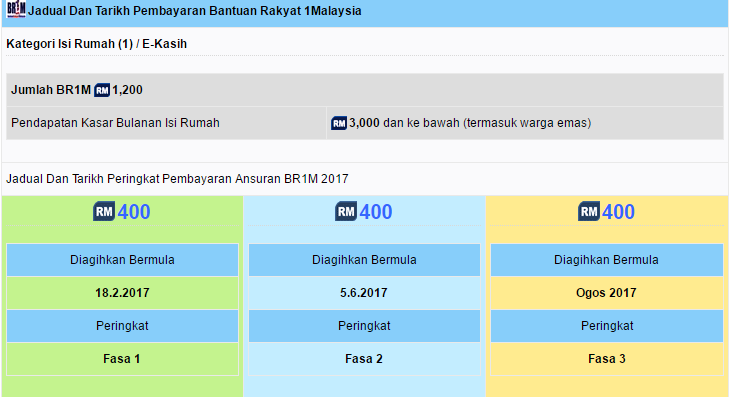Click the date 'Ogos 2017'
The image size is (734, 397).
coord(607,293)
